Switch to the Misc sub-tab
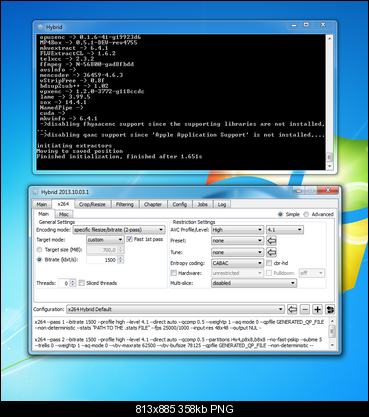The image size is (369, 417). pyautogui.click(x=64, y=214)
